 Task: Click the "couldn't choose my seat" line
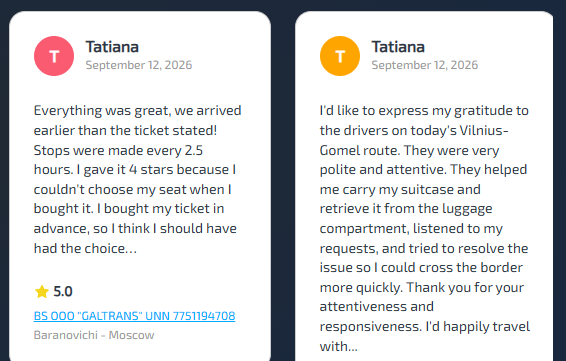point(132,190)
